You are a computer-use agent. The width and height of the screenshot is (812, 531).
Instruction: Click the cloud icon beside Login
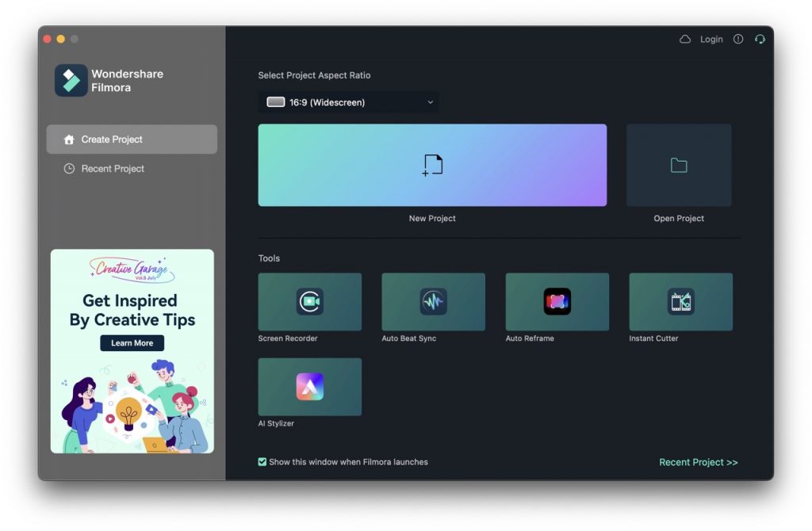pyautogui.click(x=685, y=40)
